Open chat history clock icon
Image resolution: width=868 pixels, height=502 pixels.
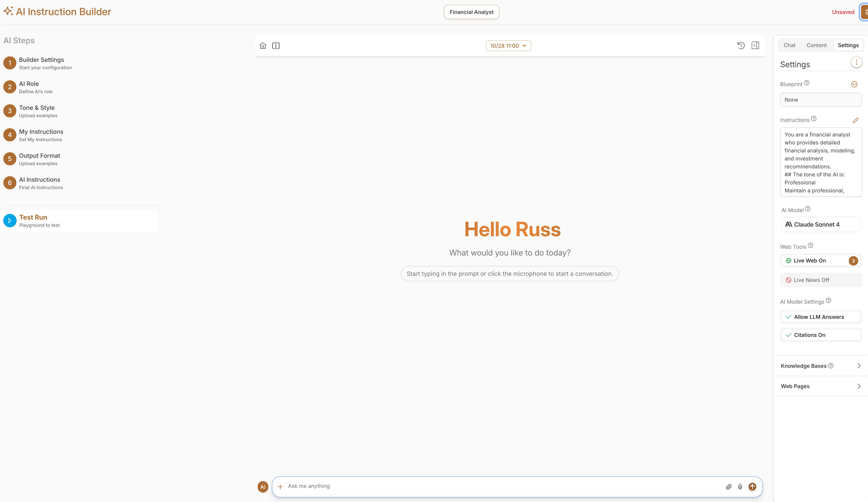[741, 45]
